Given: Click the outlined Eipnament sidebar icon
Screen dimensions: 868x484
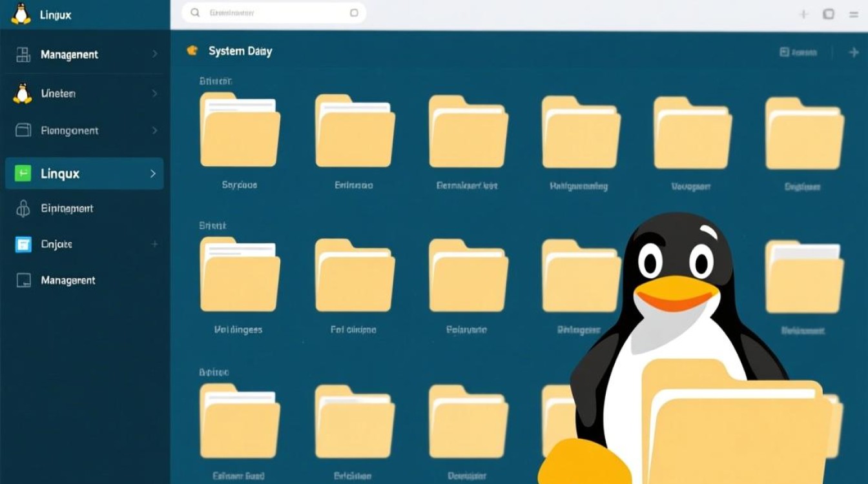Looking at the screenshot, I should (23, 208).
